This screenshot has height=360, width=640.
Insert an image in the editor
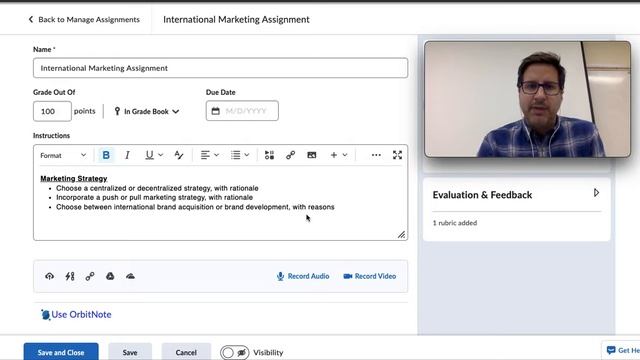312,155
